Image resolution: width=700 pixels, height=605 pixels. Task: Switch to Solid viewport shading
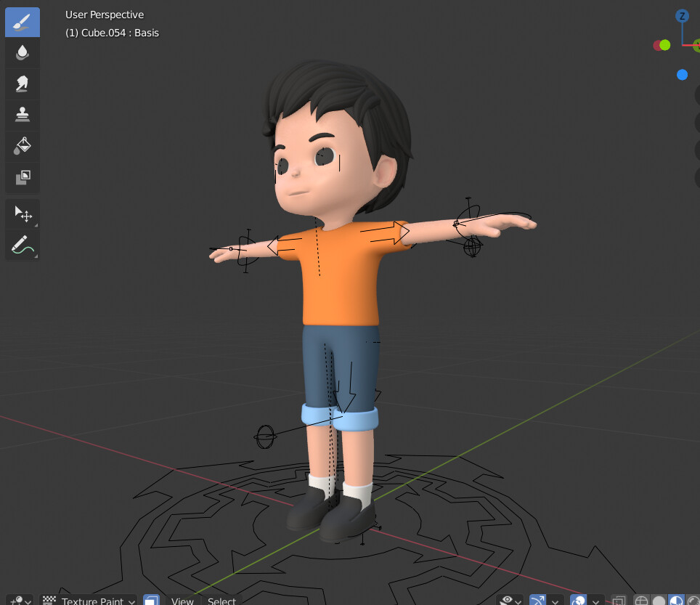pos(659,601)
